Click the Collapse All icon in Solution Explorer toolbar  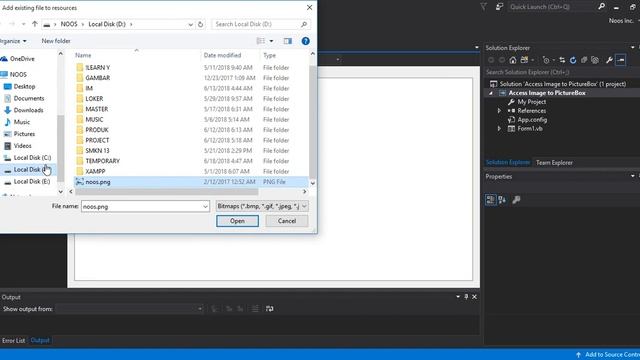(x=584, y=60)
